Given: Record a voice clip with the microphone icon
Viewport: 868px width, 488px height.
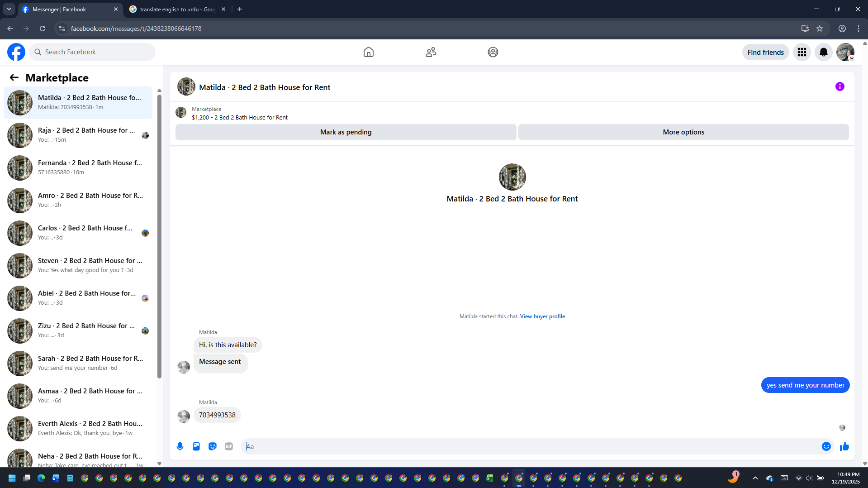Looking at the screenshot, I should pos(180,446).
